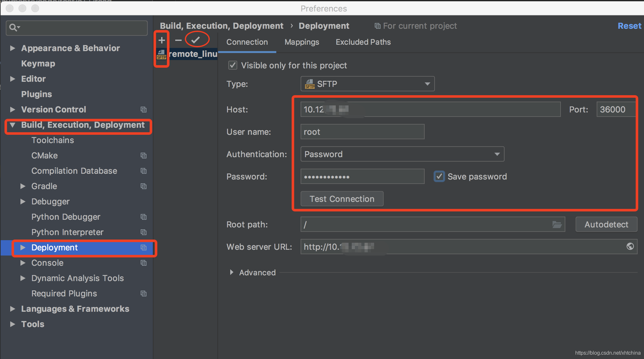Viewport: 644px width, 359px height.
Task: Click the Test Connection button
Action: [x=342, y=199]
